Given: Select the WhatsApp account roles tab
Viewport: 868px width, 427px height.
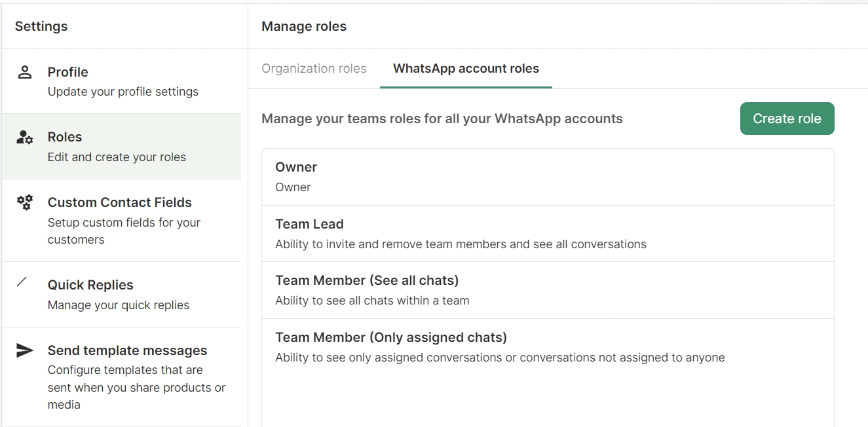Looking at the screenshot, I should pyautogui.click(x=466, y=69).
